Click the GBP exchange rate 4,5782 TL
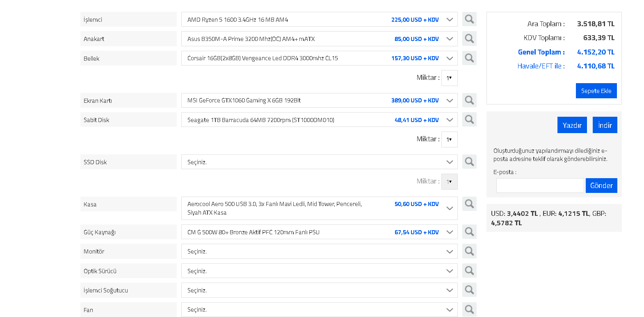 click(x=506, y=223)
